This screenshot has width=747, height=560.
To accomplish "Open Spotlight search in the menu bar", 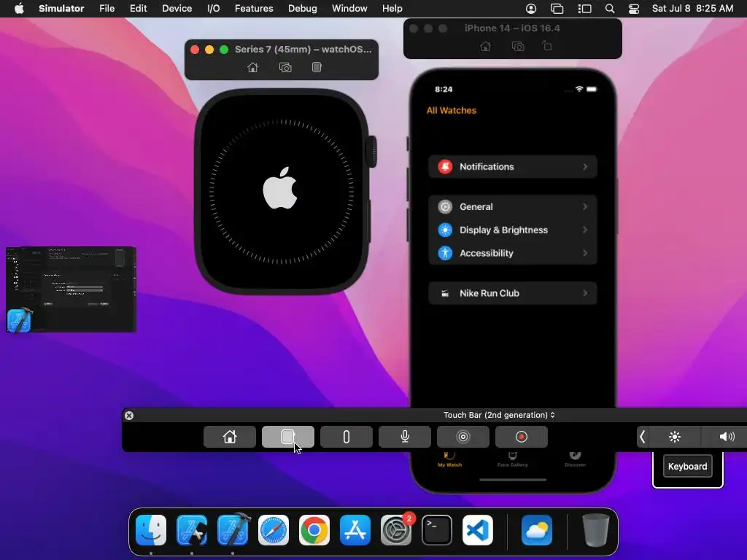I will point(609,9).
